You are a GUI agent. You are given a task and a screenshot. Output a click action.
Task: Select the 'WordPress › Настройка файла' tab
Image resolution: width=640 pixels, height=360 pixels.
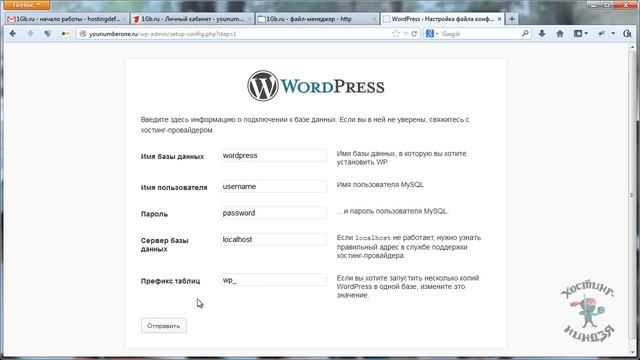[x=442, y=19]
